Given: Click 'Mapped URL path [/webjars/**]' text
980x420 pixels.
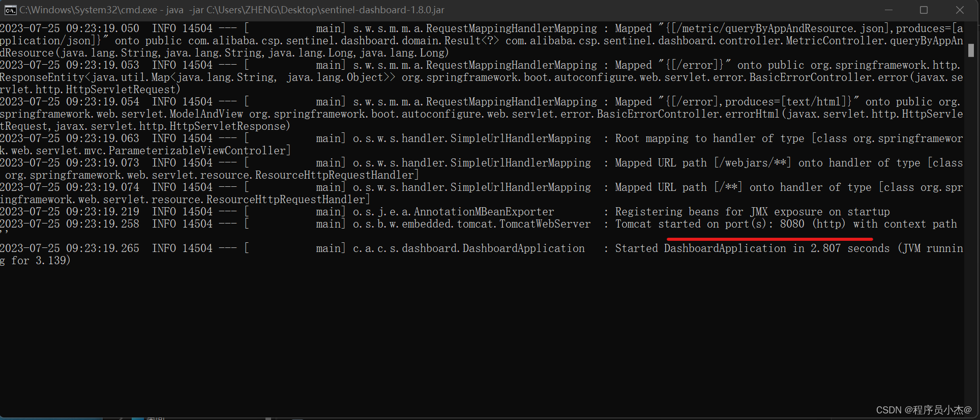Looking at the screenshot, I should tap(703, 163).
